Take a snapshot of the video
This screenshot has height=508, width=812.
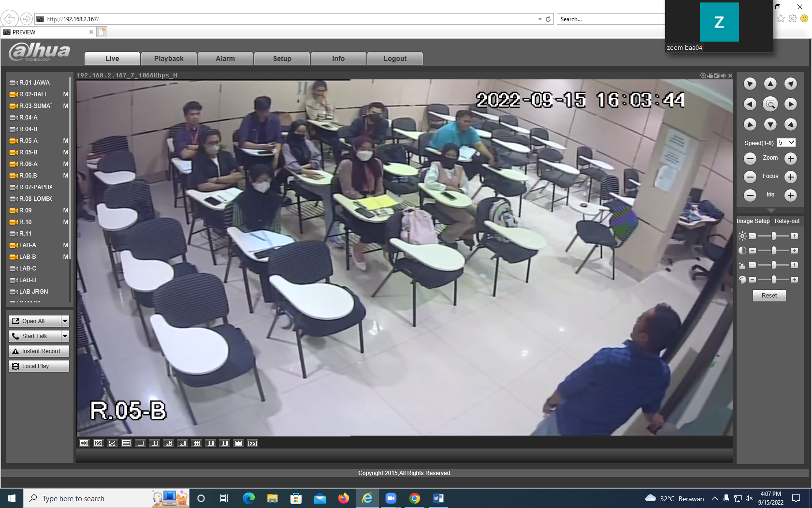click(717, 75)
